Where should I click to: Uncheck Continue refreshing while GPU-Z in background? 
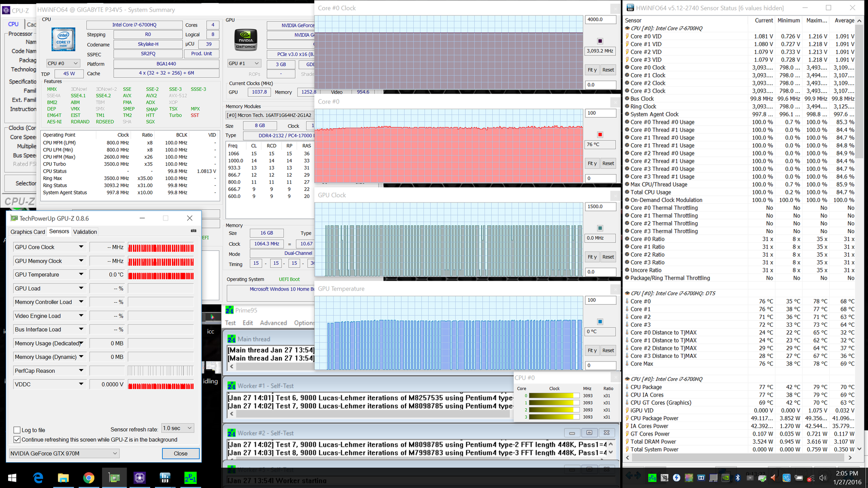click(x=17, y=440)
